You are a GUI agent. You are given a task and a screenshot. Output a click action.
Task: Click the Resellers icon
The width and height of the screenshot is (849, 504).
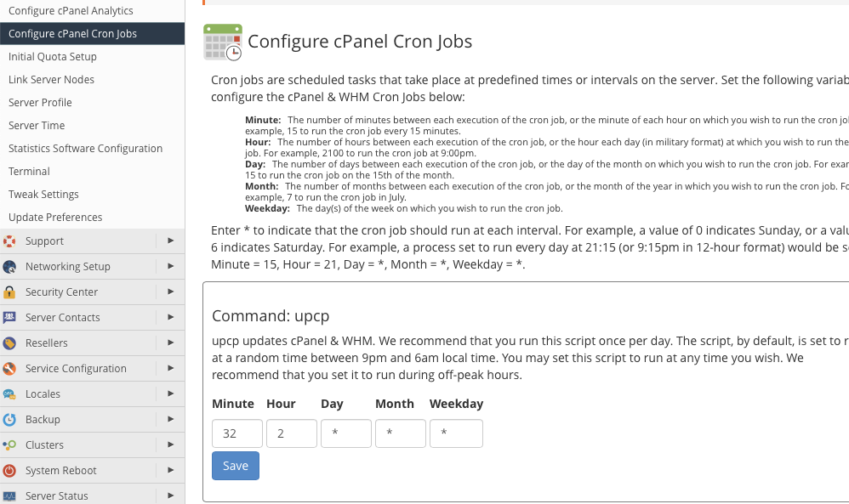pyautogui.click(x=9, y=343)
